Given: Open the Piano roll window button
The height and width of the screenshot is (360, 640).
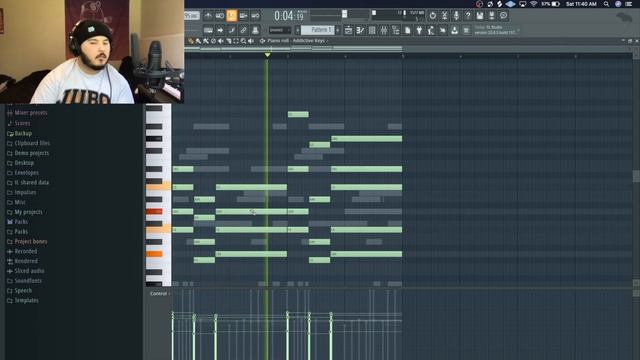Looking at the screenshot, I should 360,30.
